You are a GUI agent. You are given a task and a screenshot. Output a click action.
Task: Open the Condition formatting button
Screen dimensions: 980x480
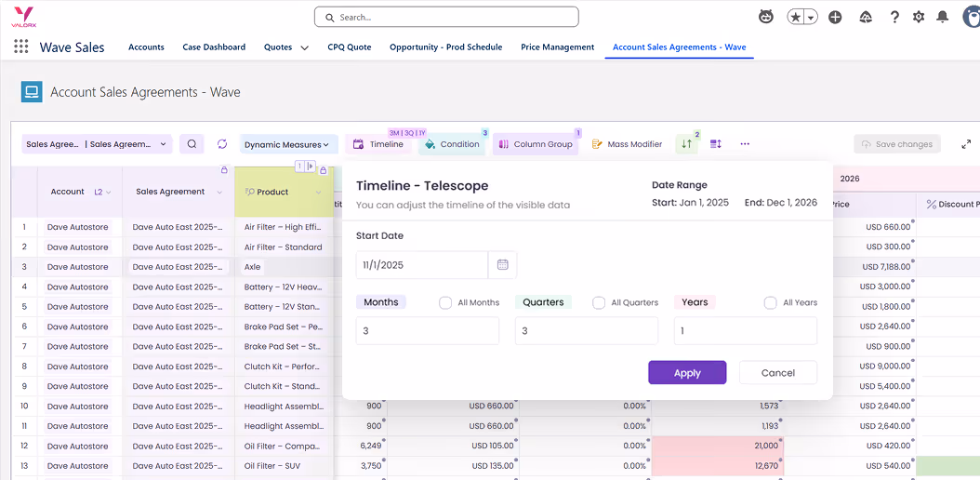pos(452,144)
